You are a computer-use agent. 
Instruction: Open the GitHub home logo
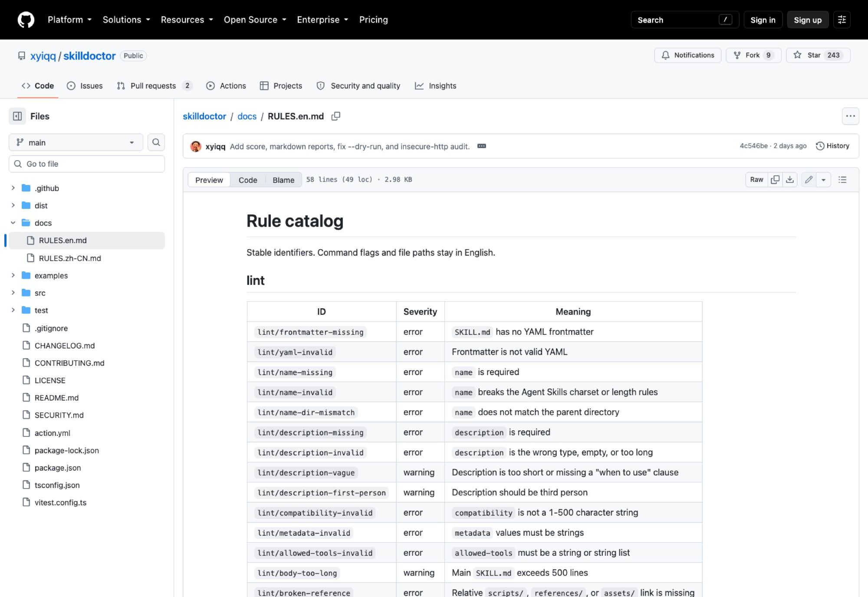click(x=26, y=20)
